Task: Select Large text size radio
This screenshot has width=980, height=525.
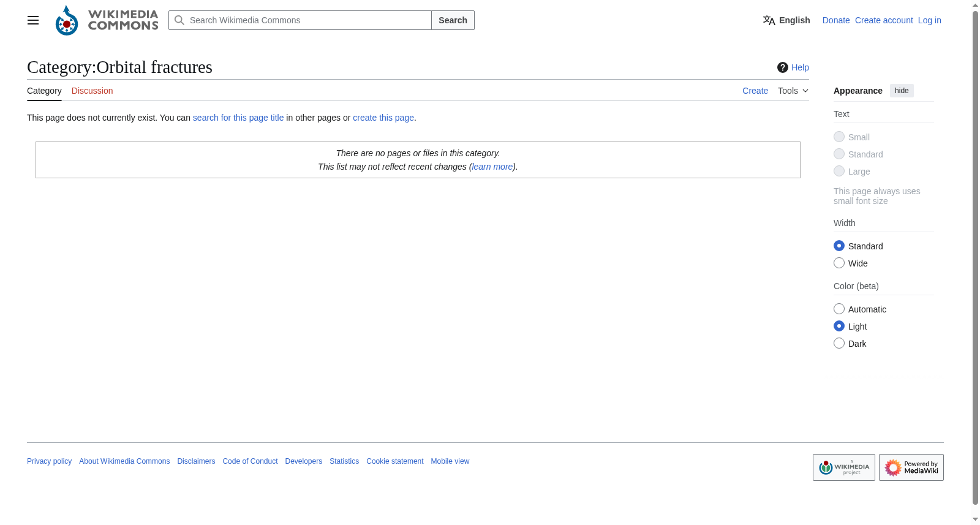Action: tap(839, 171)
